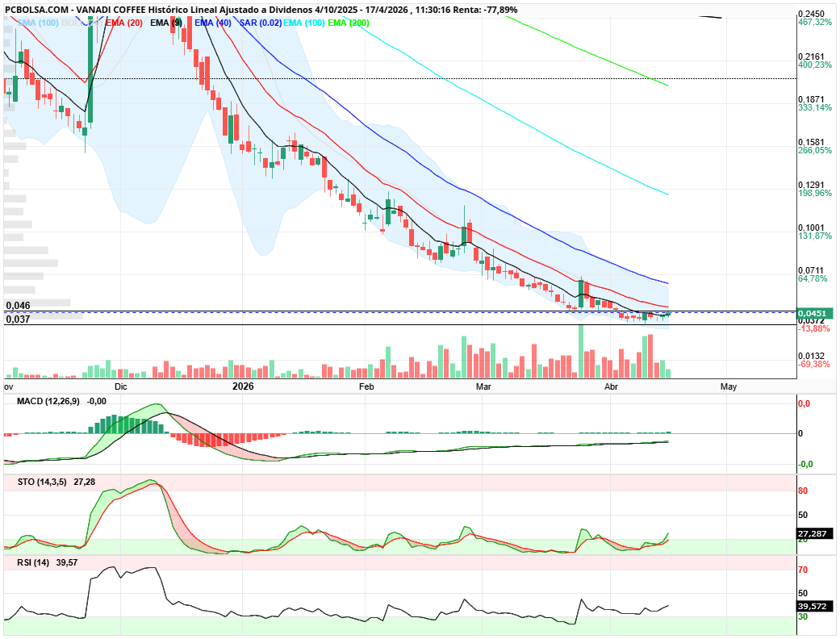Image resolution: width=840 pixels, height=639 pixels.
Task: Click the 0,037 support level label
Action: 18,319
